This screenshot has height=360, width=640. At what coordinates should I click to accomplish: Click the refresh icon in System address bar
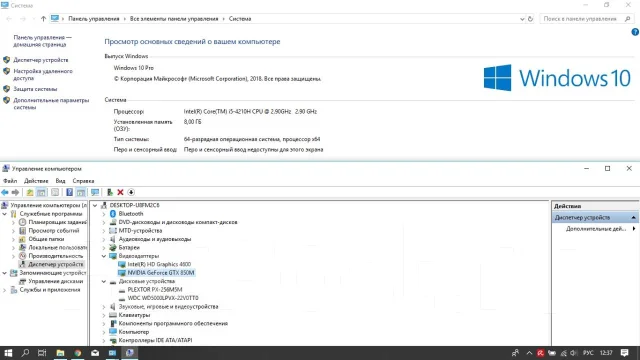click(x=531, y=19)
